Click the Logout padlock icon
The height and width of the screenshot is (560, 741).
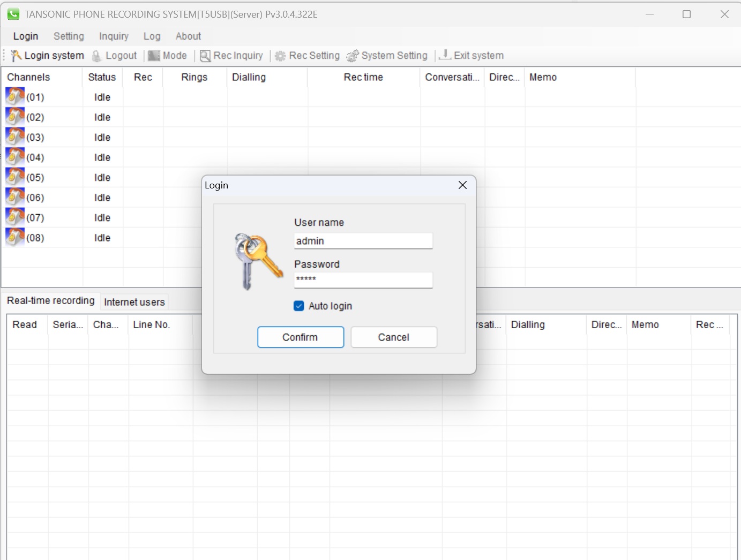point(97,56)
